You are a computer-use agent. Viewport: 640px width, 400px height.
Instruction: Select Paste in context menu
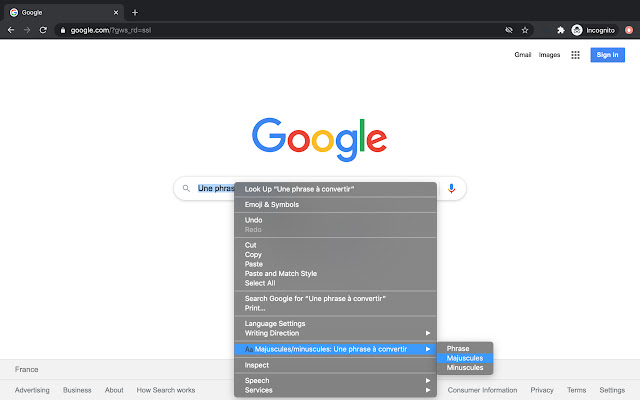tap(336, 264)
